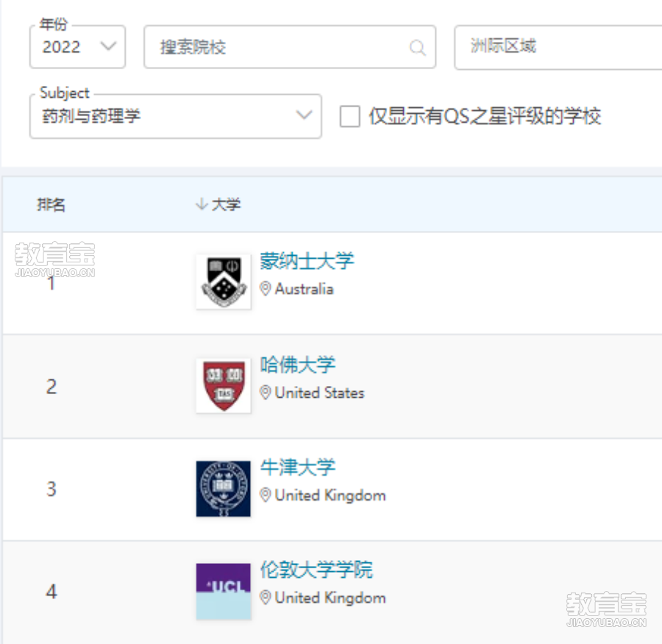
Task: Open the UCL logo thumbnail
Action: 224,591
